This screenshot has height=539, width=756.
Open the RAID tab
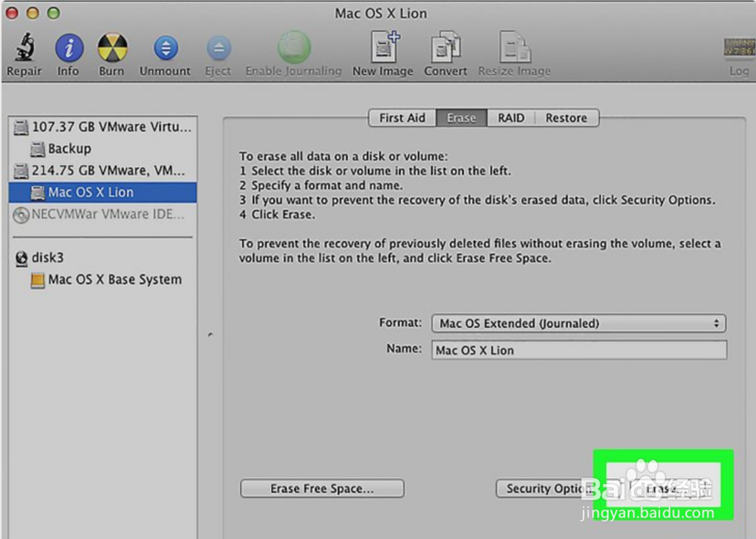[511, 118]
